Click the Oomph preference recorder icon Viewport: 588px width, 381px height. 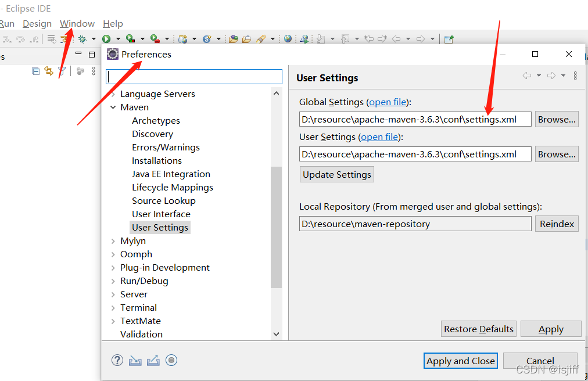tap(171, 360)
